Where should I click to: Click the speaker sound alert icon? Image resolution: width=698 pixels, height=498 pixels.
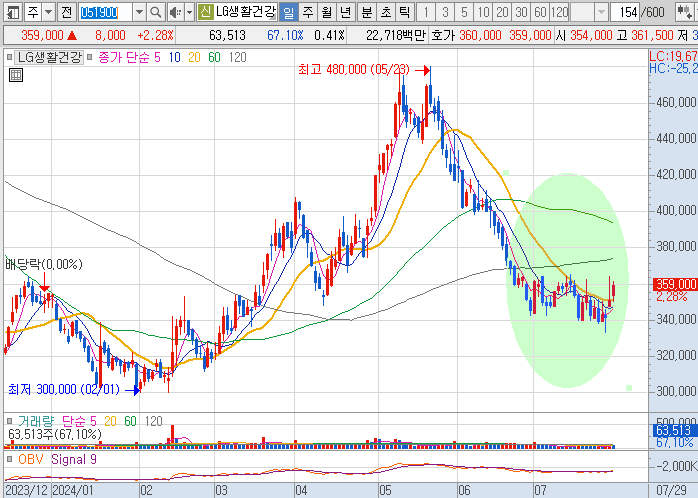176,12
